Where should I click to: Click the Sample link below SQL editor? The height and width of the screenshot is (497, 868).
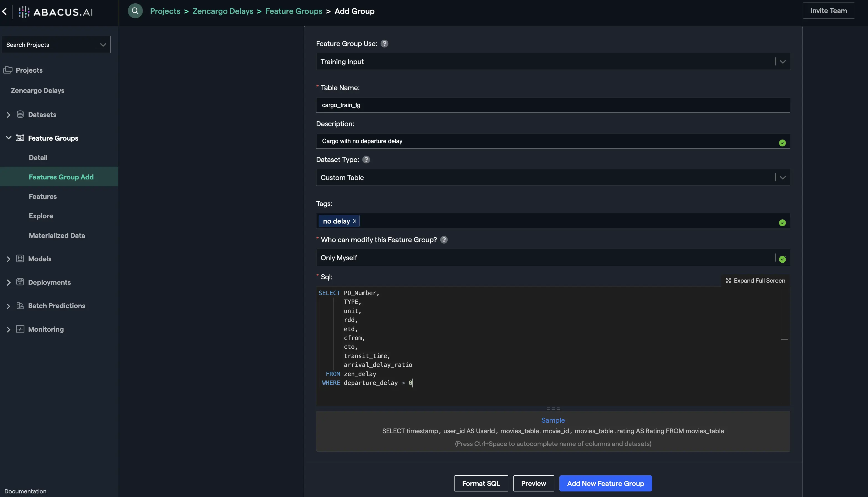point(553,420)
